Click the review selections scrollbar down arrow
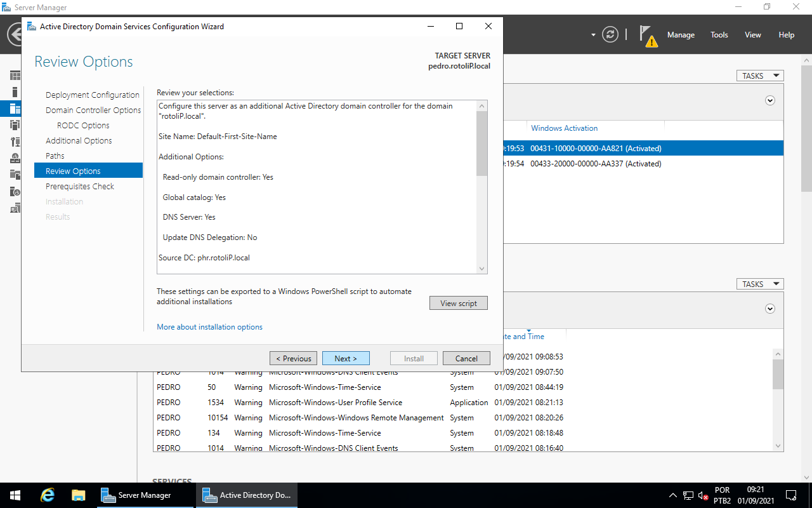The height and width of the screenshot is (508, 812). pos(481,267)
